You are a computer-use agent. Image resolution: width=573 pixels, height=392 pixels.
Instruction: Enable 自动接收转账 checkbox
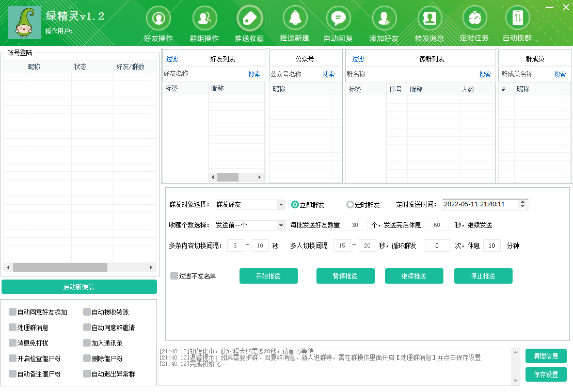pos(87,312)
